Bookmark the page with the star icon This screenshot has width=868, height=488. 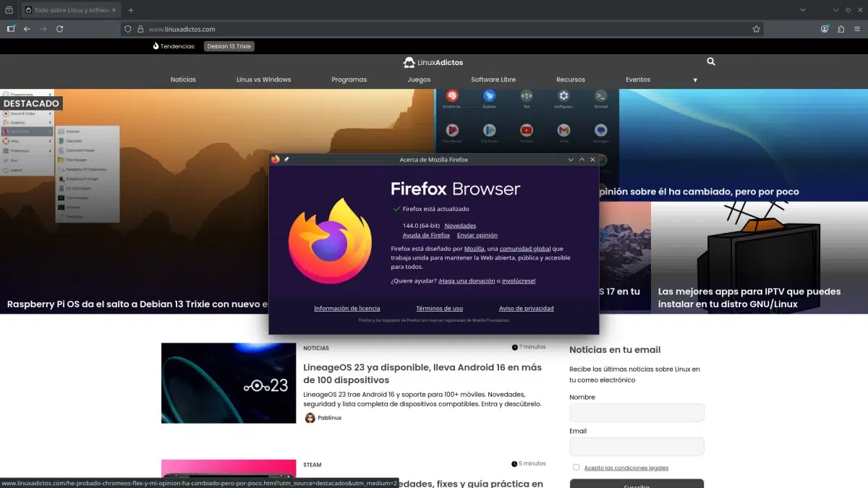pos(755,29)
